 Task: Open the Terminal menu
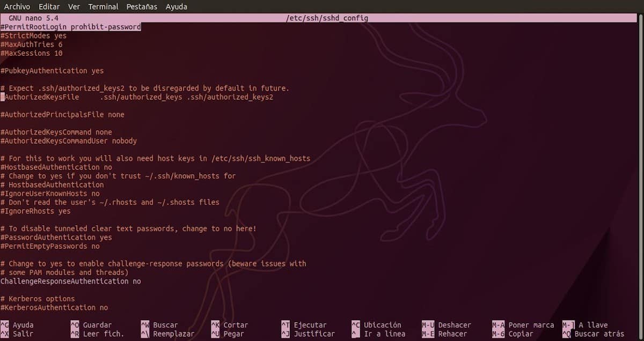[x=103, y=6]
